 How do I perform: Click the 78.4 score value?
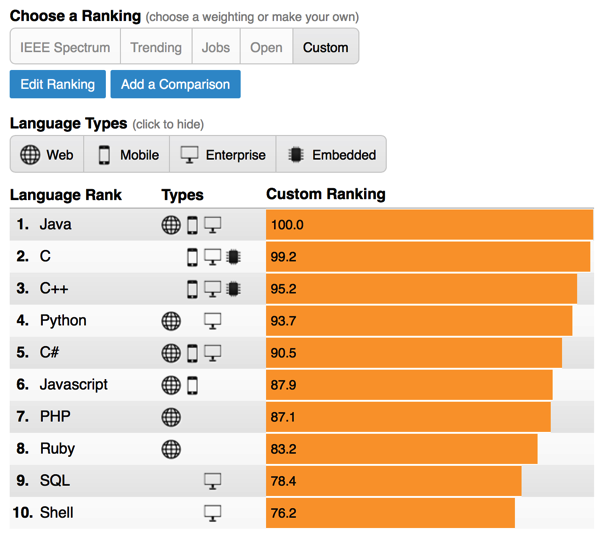[x=284, y=481]
